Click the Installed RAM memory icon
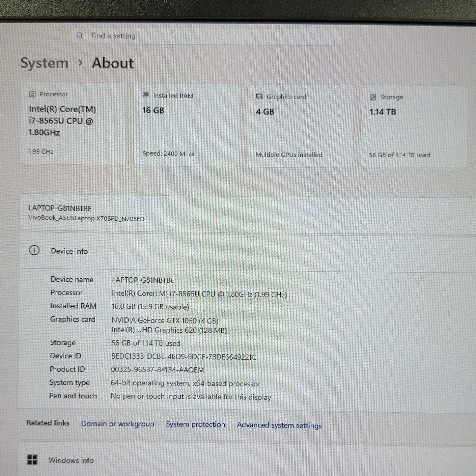Image resolution: width=476 pixels, height=476 pixels. click(x=146, y=95)
